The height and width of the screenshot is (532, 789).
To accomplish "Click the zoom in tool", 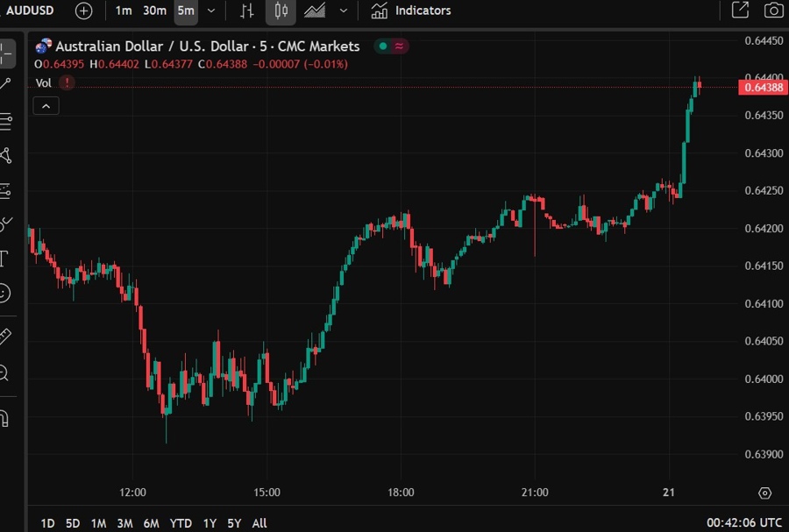I will (x=4, y=373).
